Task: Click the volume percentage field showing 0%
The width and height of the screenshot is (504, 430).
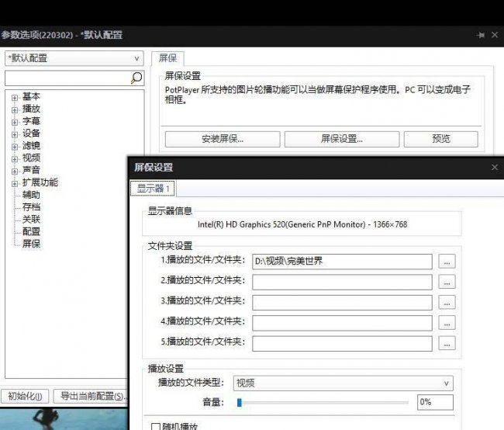Action: [435, 402]
